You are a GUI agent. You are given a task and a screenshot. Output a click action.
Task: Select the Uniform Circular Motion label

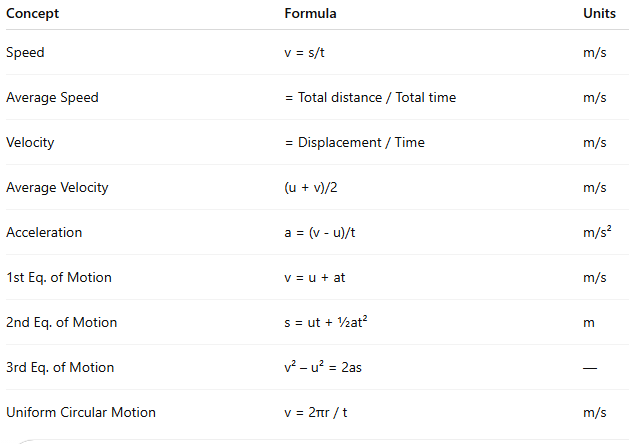(x=81, y=412)
